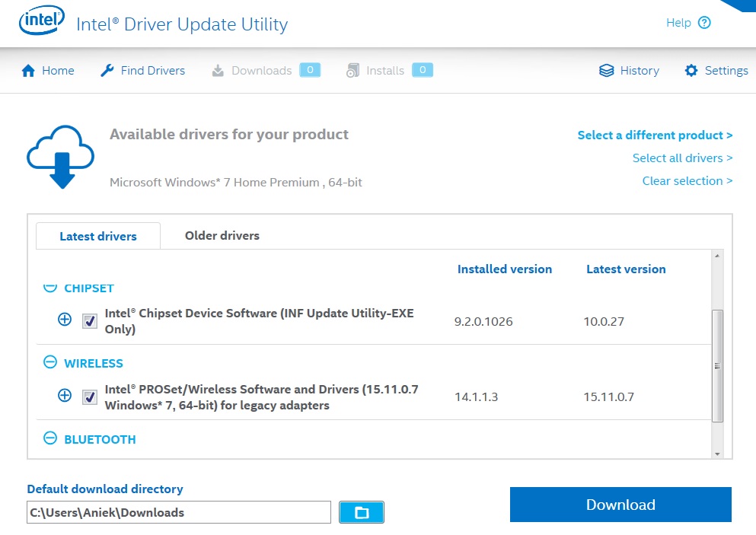This screenshot has height=535, width=756.
Task: Click latest version 10.0.27
Action: click(604, 321)
